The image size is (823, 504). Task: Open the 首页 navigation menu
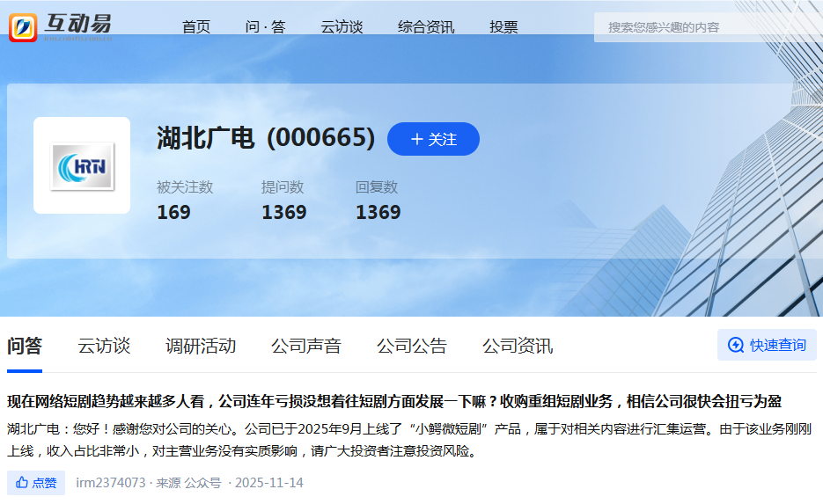(x=196, y=27)
